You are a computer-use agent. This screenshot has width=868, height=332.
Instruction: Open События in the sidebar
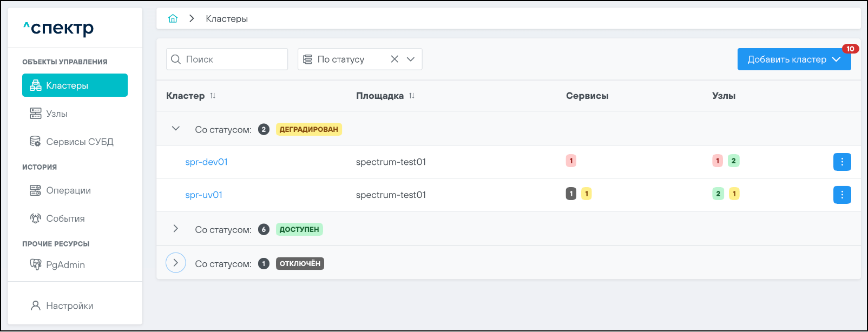(65, 218)
